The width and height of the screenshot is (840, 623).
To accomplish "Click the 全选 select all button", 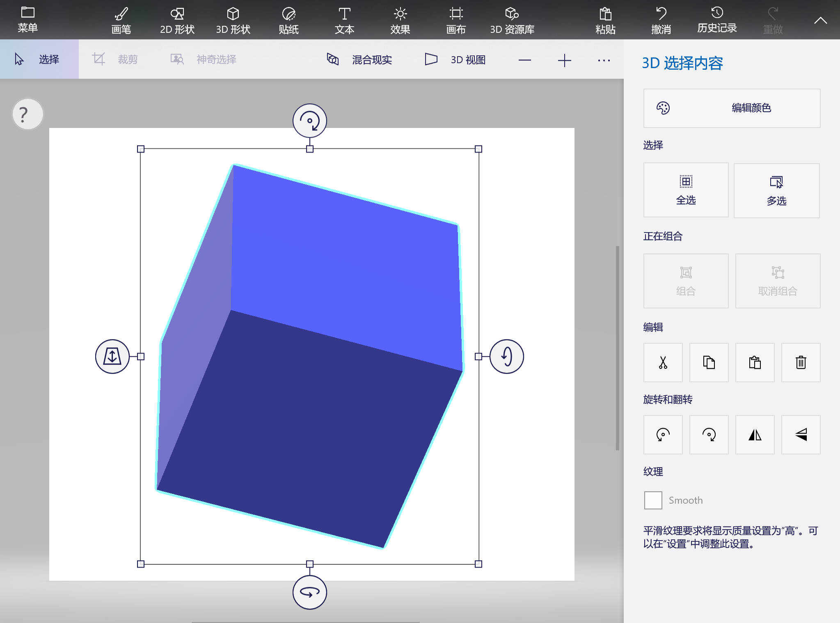I will [x=686, y=190].
